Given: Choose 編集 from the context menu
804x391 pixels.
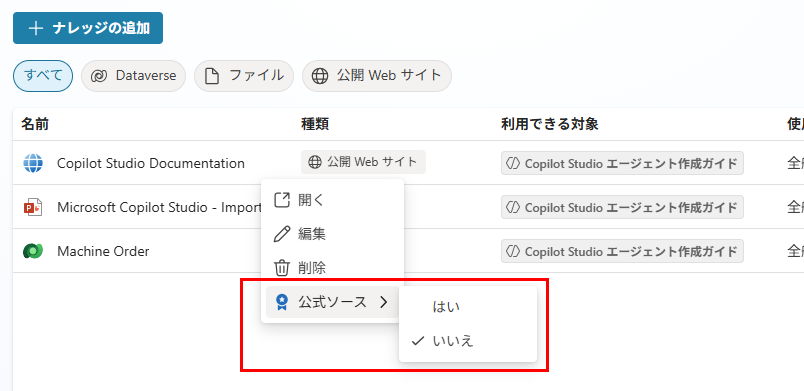Looking at the screenshot, I should (332, 234).
